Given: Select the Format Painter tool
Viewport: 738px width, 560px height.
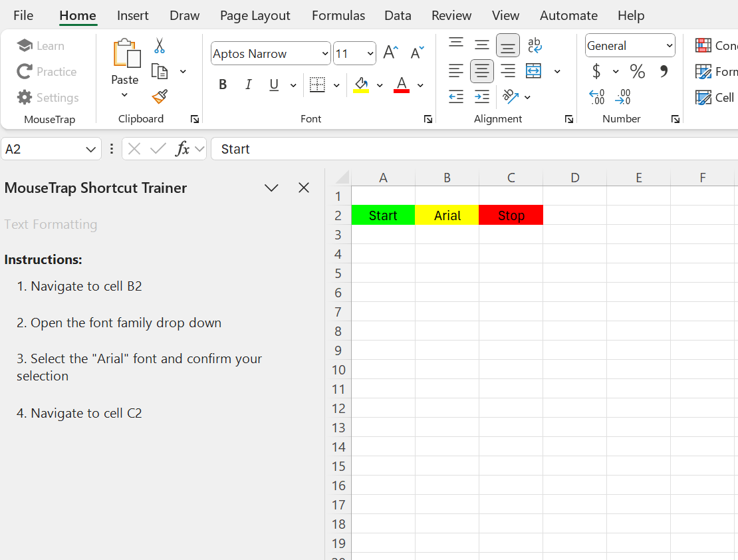Looking at the screenshot, I should coord(159,96).
